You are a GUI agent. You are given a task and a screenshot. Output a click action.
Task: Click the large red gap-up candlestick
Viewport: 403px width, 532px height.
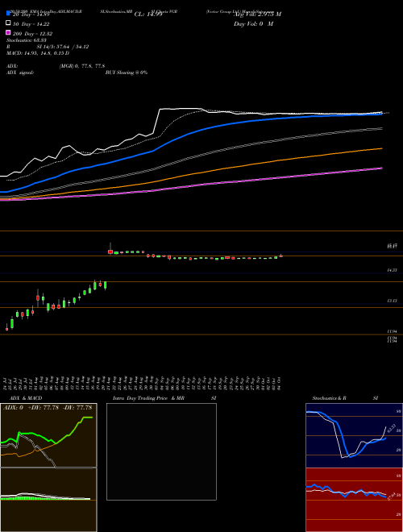click(110, 251)
